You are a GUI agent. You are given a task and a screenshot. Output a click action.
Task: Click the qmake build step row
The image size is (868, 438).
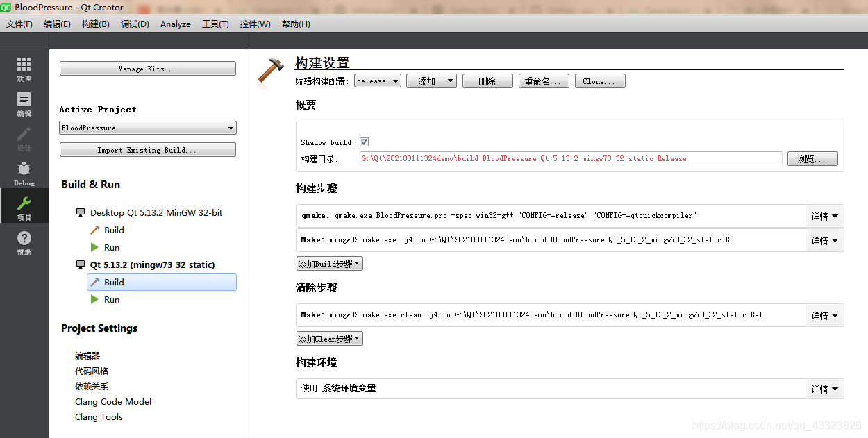[x=551, y=216]
